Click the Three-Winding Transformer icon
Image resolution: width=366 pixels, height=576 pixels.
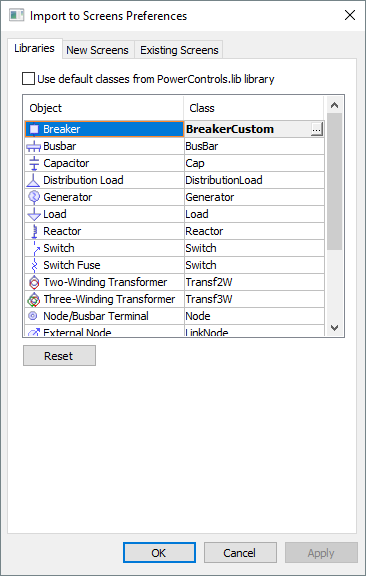tap(34, 299)
